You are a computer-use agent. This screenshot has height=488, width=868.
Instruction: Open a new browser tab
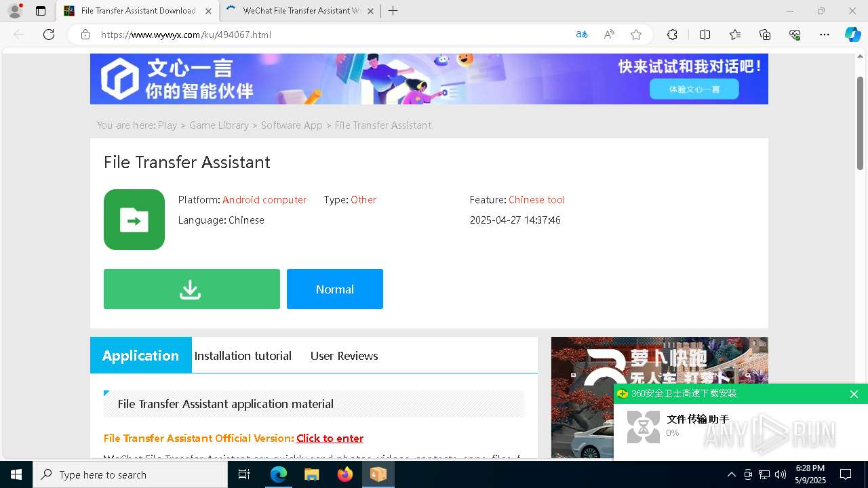click(x=393, y=11)
